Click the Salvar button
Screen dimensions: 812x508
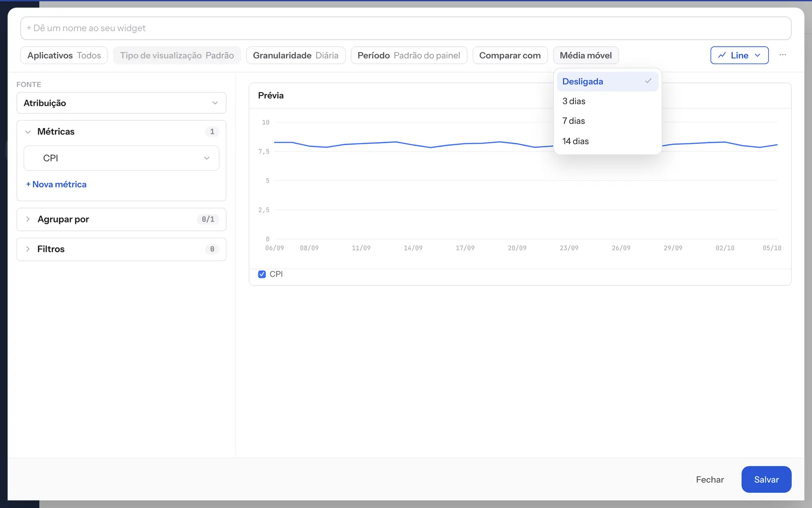click(x=766, y=480)
